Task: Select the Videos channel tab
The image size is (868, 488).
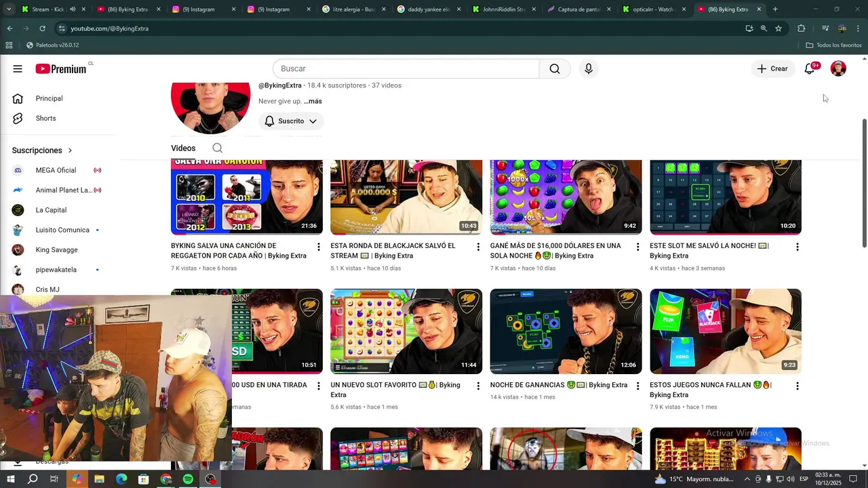Action: (x=183, y=148)
